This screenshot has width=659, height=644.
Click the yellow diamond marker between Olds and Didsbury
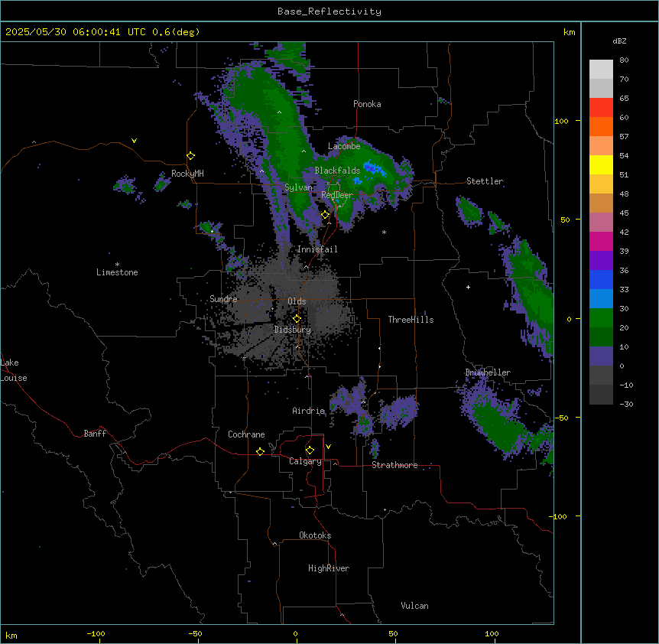pyautogui.click(x=297, y=319)
